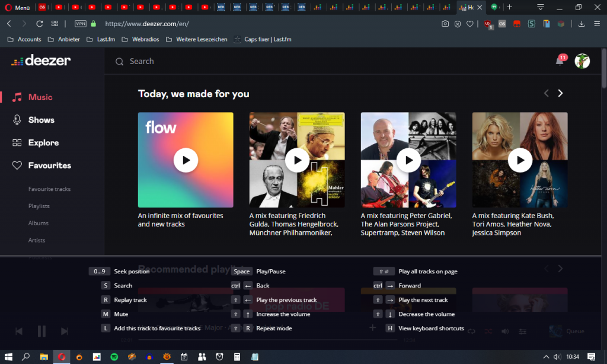This screenshot has height=364, width=607.
Task: Open the grey Last.fm scrobbler extension icon
Action: tap(502, 24)
